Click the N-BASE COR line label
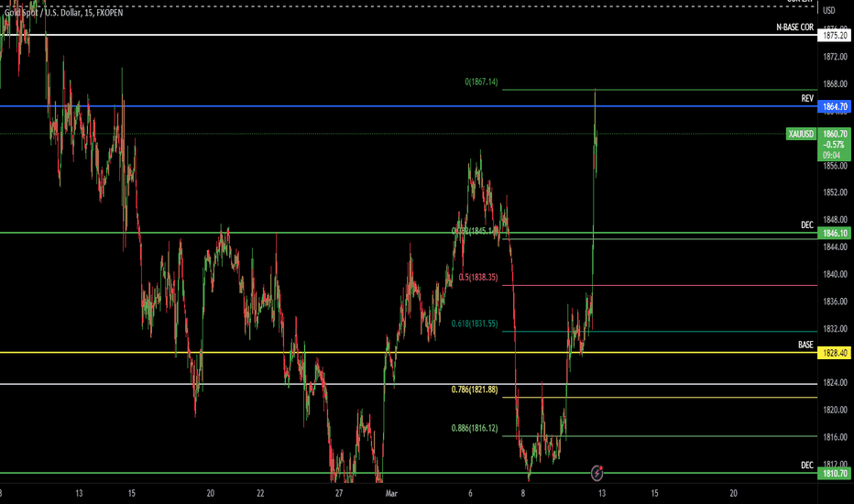 coord(794,27)
